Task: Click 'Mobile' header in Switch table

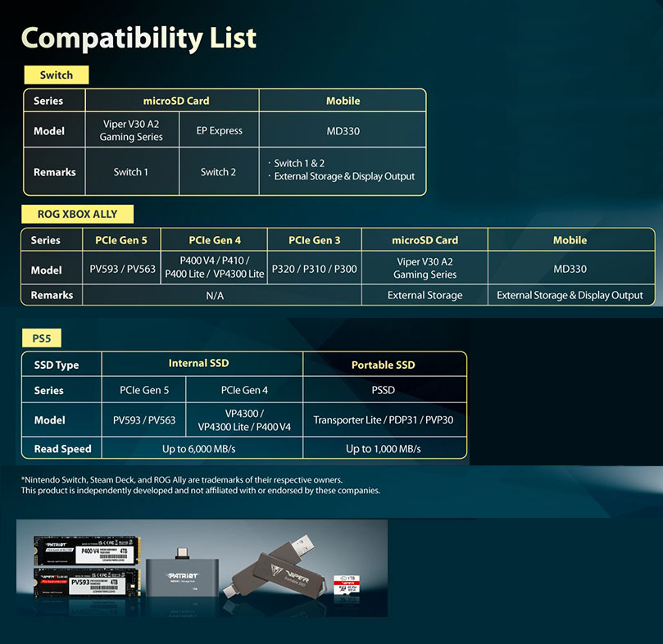Action: [x=343, y=101]
